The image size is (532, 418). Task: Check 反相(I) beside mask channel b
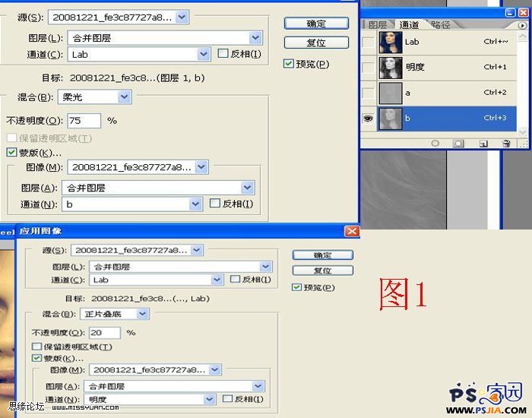click(x=215, y=203)
